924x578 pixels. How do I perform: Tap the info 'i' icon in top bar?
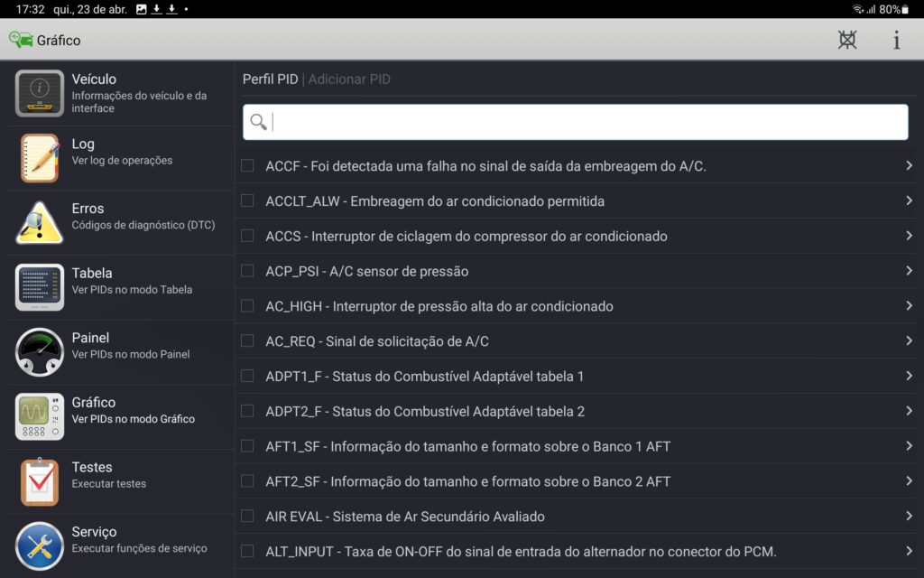896,40
